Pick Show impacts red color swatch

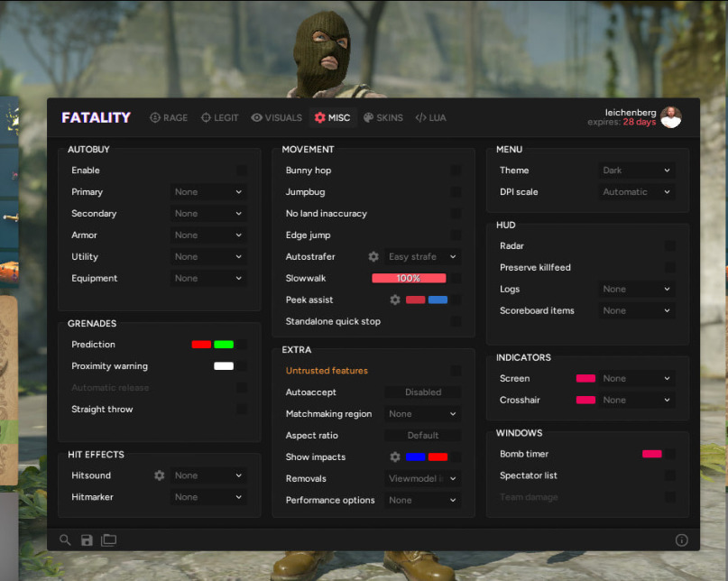(438, 457)
